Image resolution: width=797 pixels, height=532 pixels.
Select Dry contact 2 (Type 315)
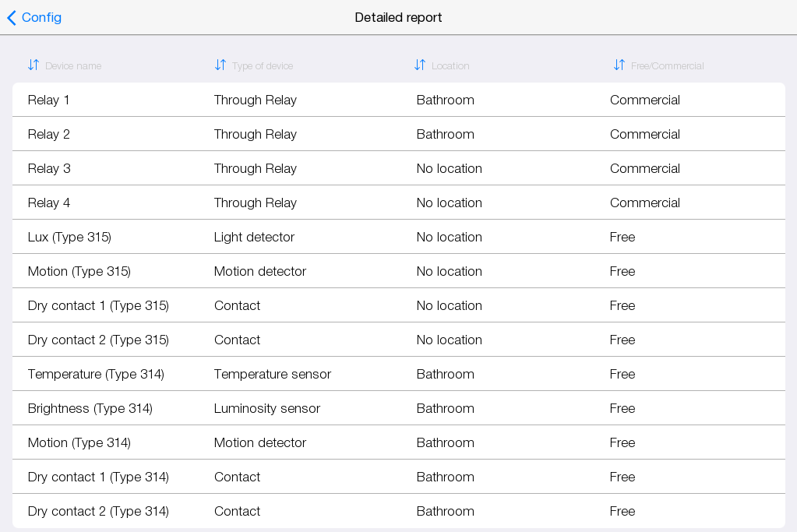tap(398, 340)
